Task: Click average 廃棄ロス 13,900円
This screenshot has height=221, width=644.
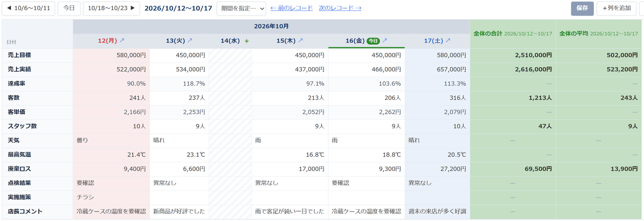Action: (x=599, y=169)
